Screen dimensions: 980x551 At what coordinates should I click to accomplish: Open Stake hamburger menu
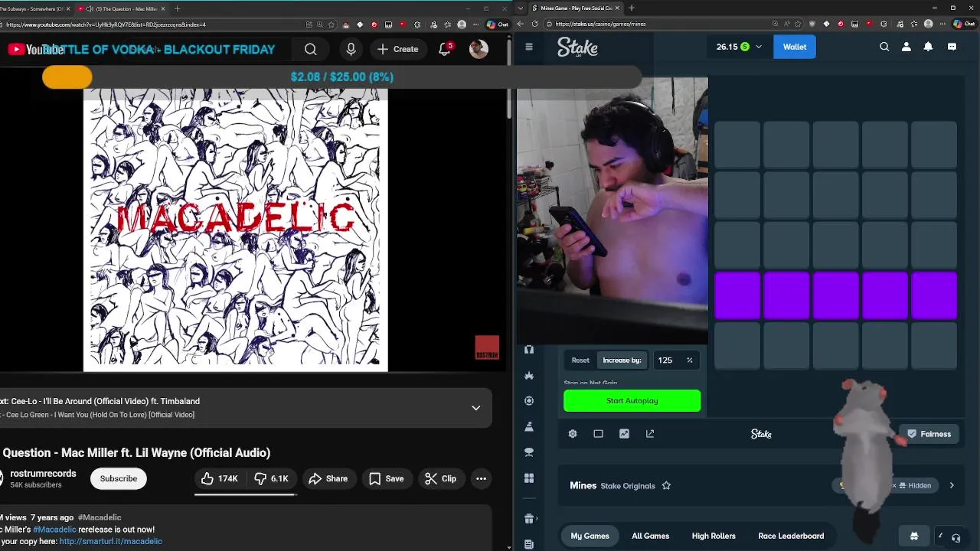click(529, 47)
